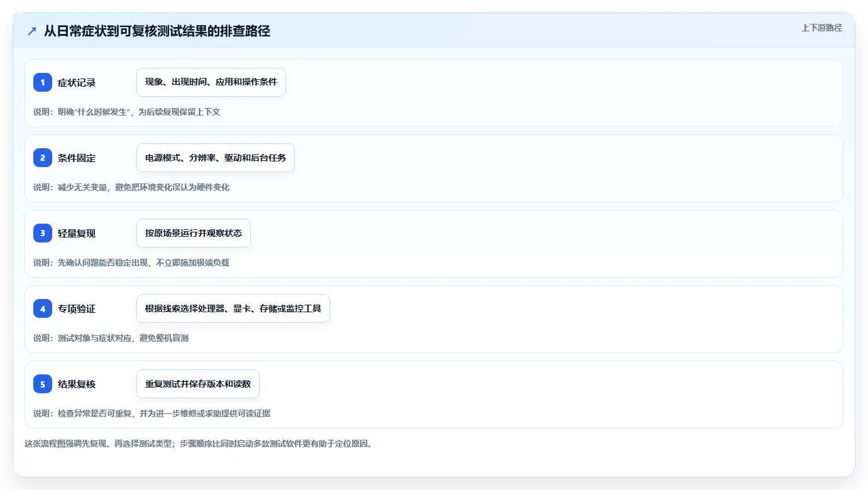
Task: Click the 根据线索选择处理器、显卡、存储或监控工具 chip
Action: pyautogui.click(x=233, y=308)
